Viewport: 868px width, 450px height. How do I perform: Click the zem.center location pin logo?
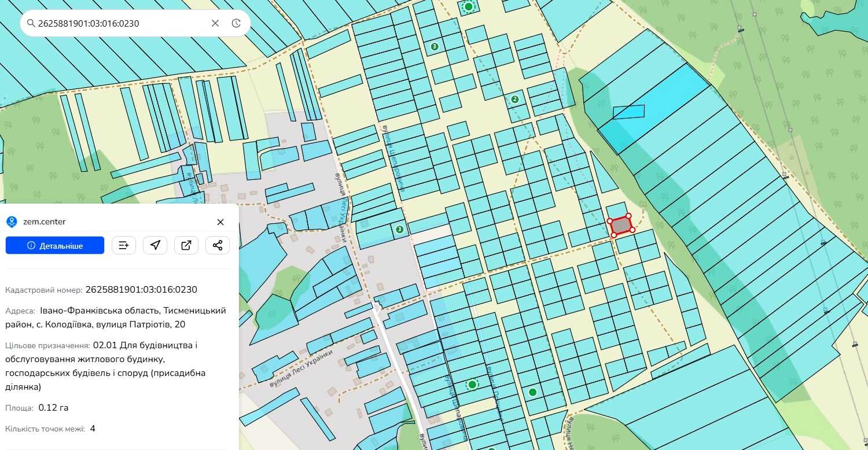pyautogui.click(x=12, y=222)
